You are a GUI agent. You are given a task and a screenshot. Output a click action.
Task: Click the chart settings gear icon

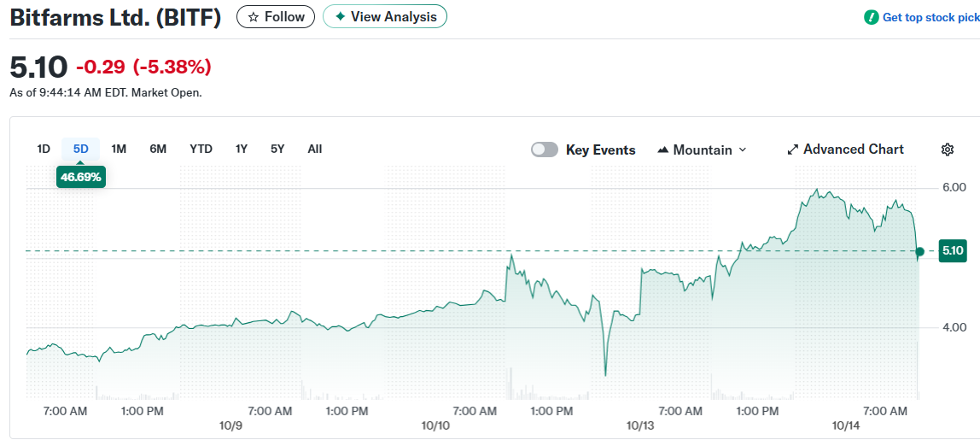click(947, 150)
